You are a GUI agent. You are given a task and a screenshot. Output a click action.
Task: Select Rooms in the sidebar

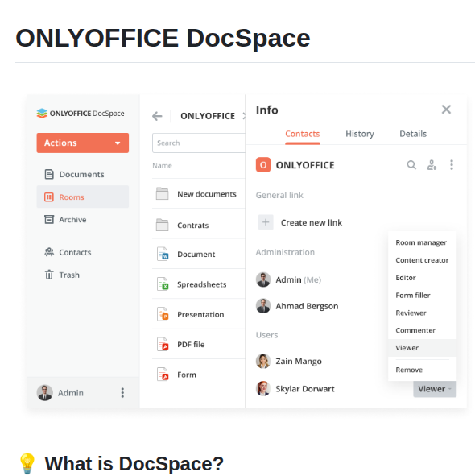click(83, 197)
